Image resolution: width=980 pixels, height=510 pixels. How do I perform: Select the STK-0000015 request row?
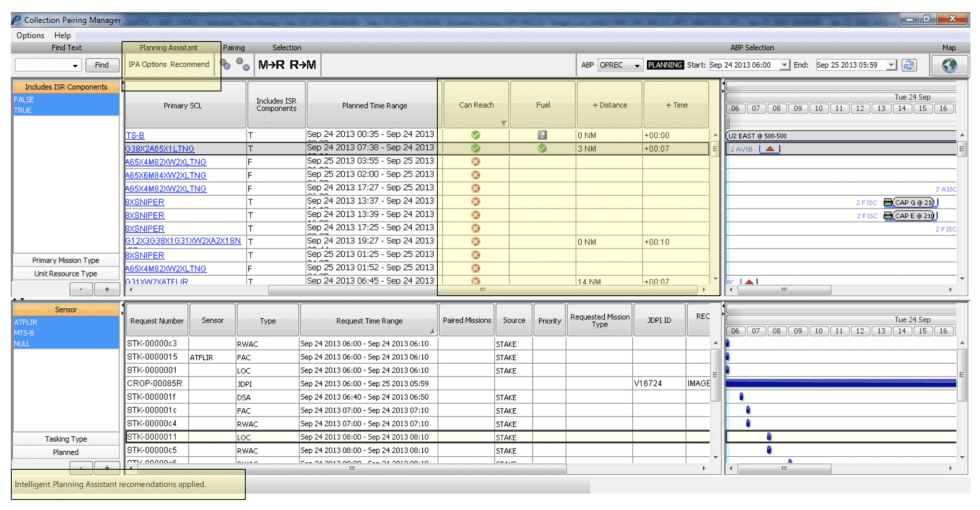tap(418, 357)
